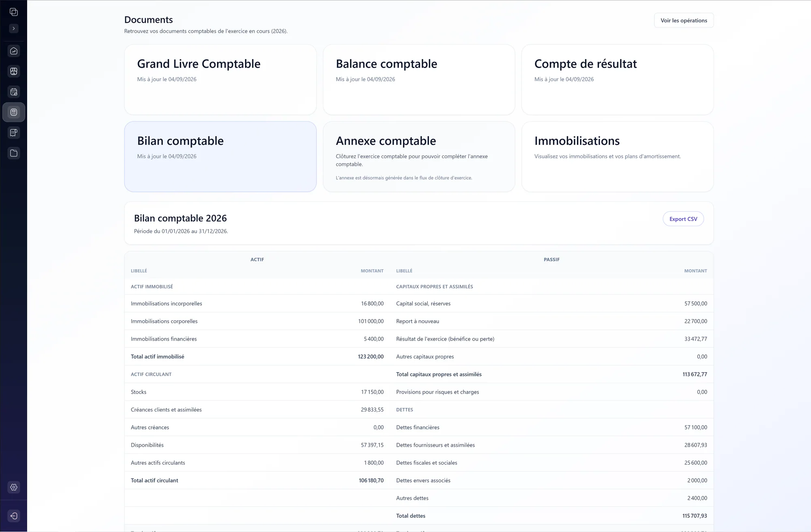Click the PASSIF column header
Screen dimensions: 811x532
pos(551,260)
